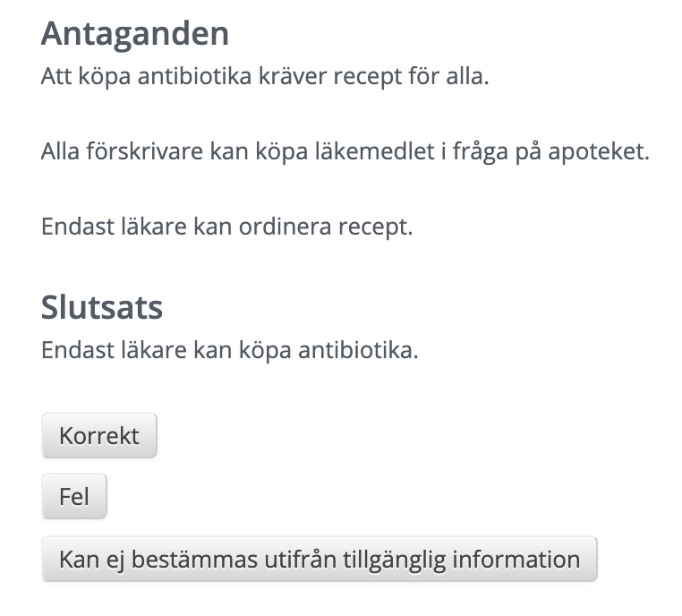Click the word fråga in second premise

(x=481, y=152)
